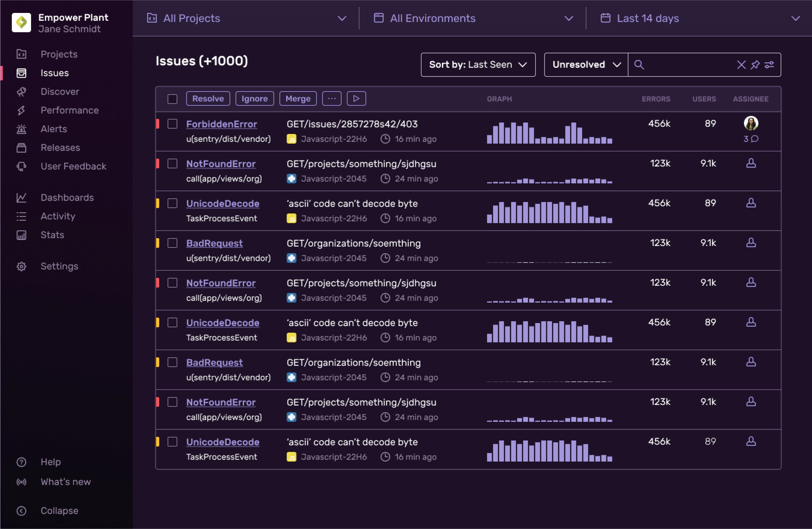The image size is (812, 529).
Task: Open Releases from the sidebar
Action: (60, 148)
